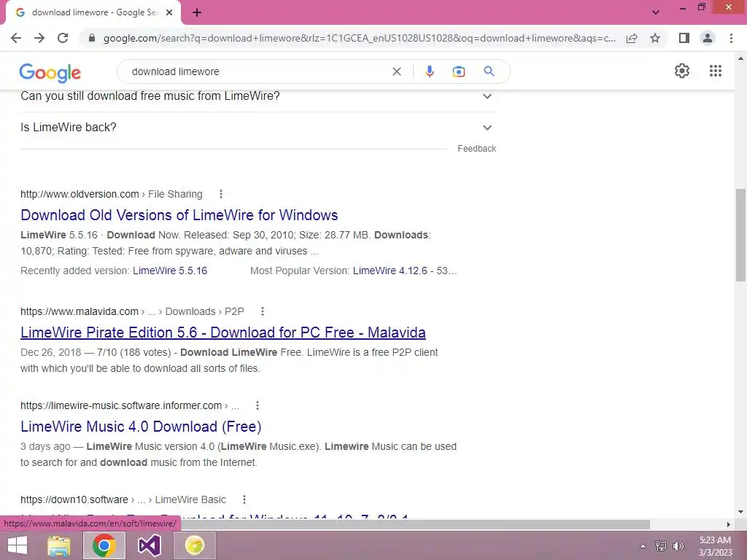Go back to the previous page
747x560 pixels.
(16, 38)
